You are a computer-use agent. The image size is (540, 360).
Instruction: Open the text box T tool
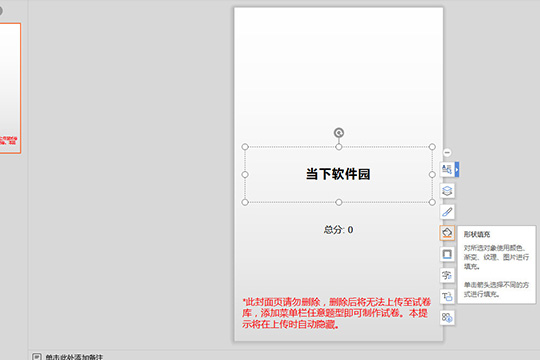447,296
